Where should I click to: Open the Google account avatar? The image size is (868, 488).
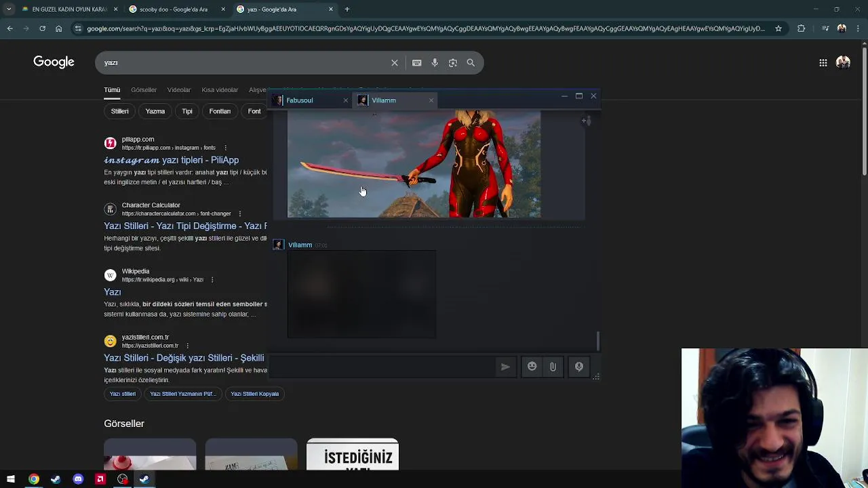tap(844, 62)
